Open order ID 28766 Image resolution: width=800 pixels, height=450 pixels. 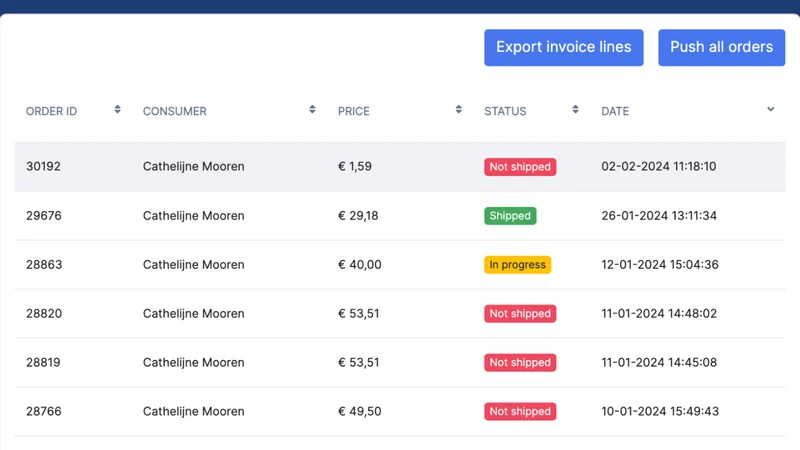44,412
